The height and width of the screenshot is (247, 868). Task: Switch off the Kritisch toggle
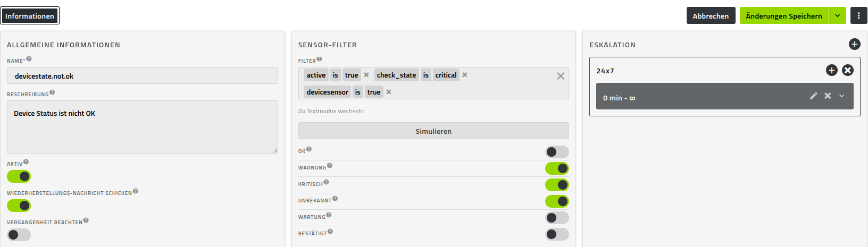[x=557, y=185]
